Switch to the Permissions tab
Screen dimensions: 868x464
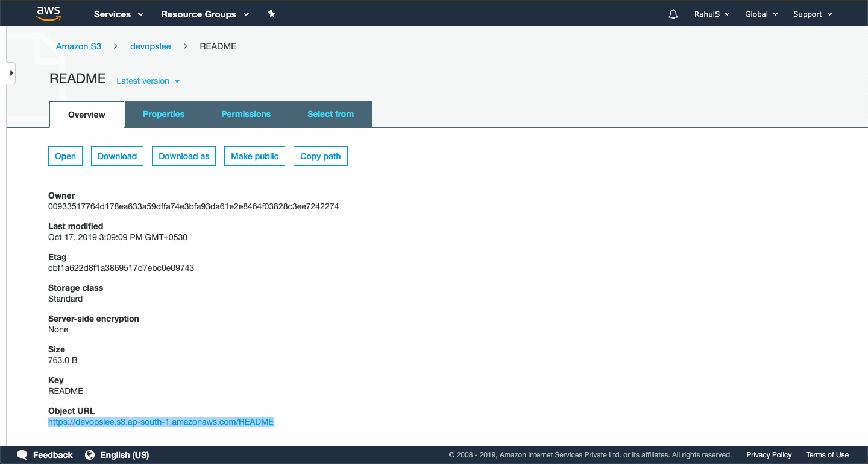point(246,114)
